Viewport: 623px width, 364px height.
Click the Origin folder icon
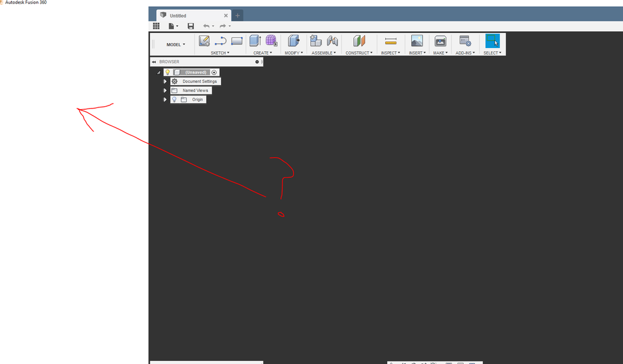coord(184,100)
